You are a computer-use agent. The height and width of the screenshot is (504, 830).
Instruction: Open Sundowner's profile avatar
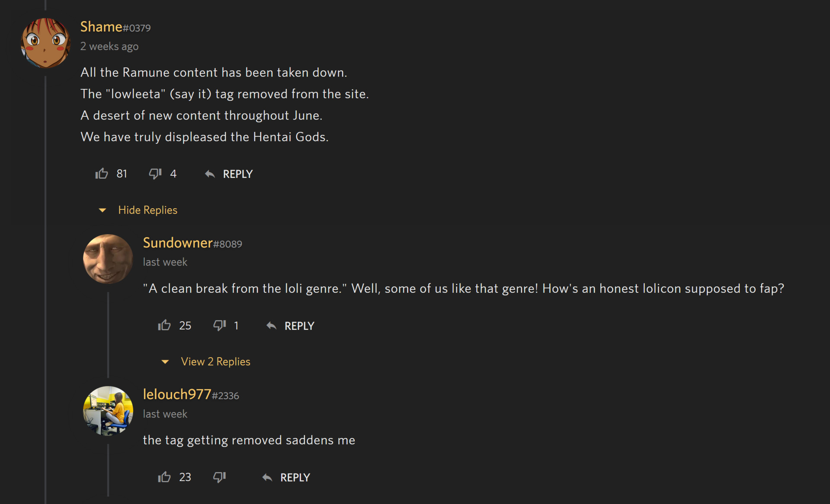[x=108, y=259]
